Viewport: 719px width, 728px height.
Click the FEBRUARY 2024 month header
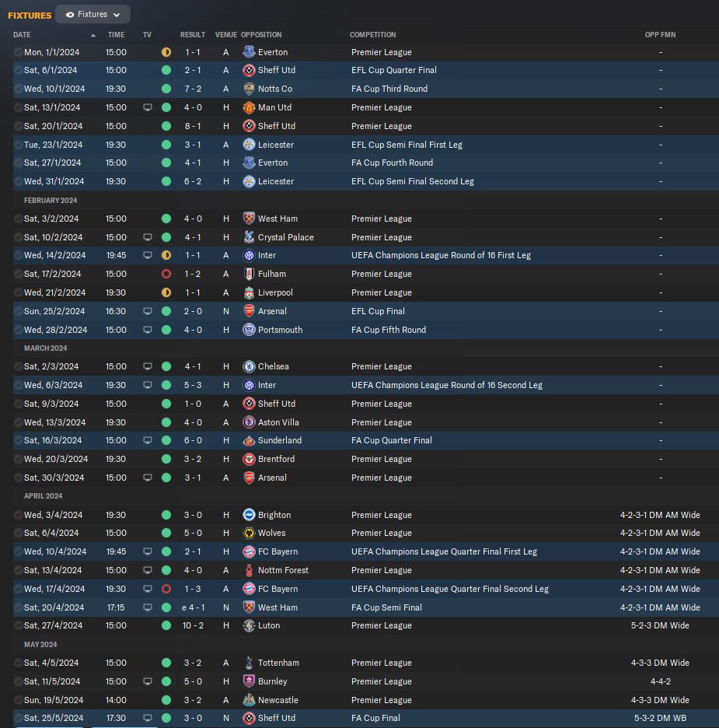point(51,201)
